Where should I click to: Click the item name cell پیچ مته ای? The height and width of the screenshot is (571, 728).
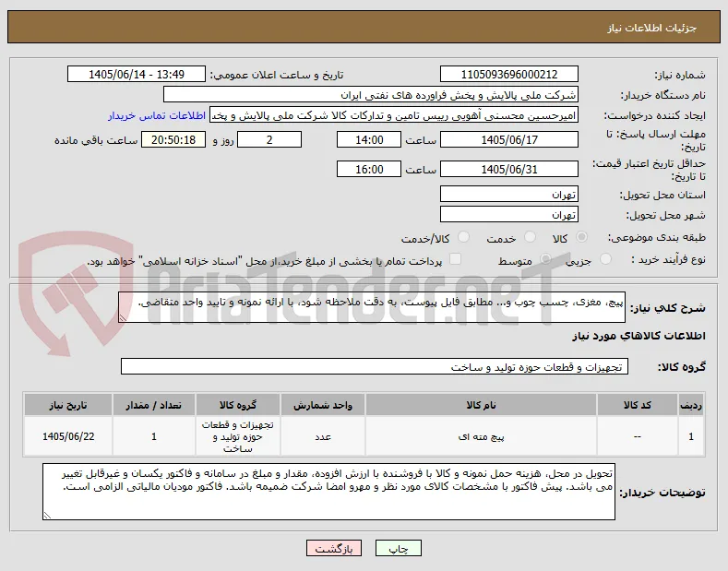click(481, 437)
